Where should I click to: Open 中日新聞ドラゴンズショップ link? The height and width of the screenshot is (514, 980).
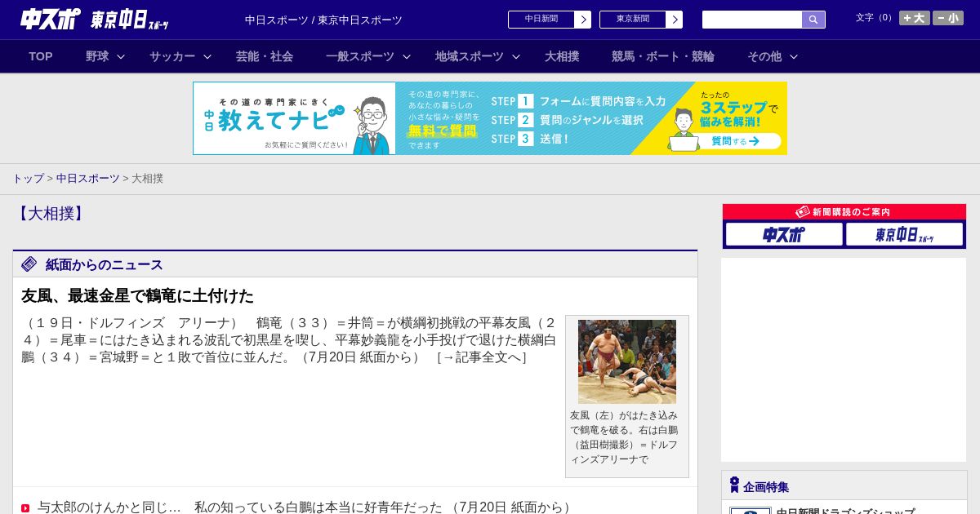tap(845, 512)
